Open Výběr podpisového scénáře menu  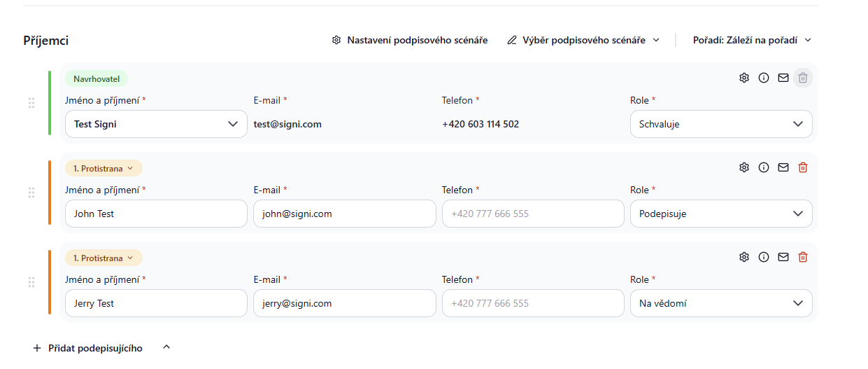(x=583, y=40)
